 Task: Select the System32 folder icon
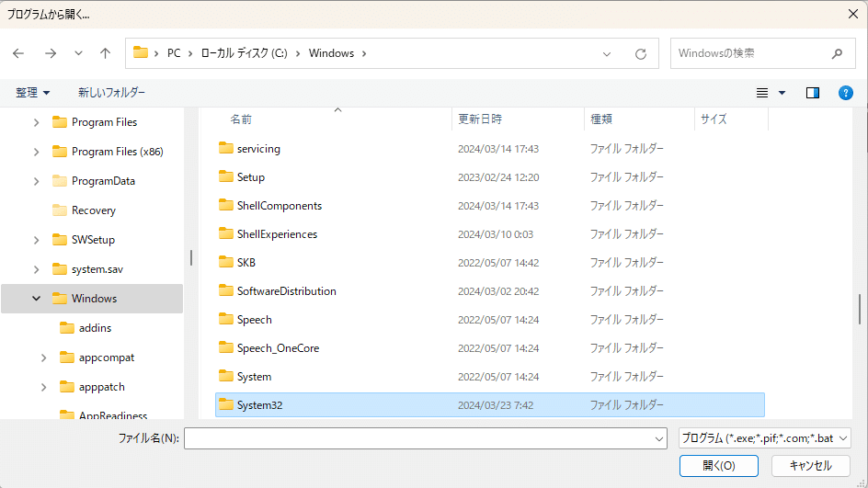point(226,404)
